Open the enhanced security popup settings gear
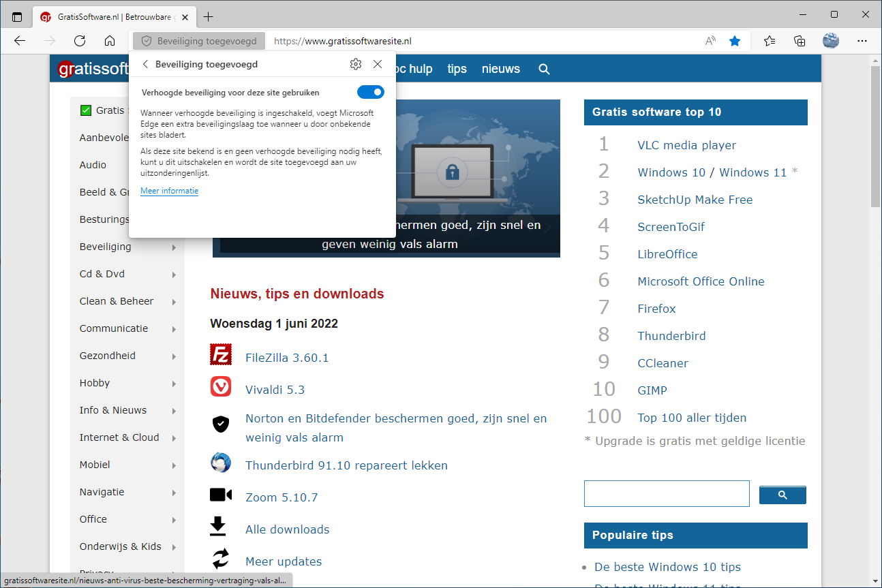Screen dimensions: 882x588 click(355, 64)
